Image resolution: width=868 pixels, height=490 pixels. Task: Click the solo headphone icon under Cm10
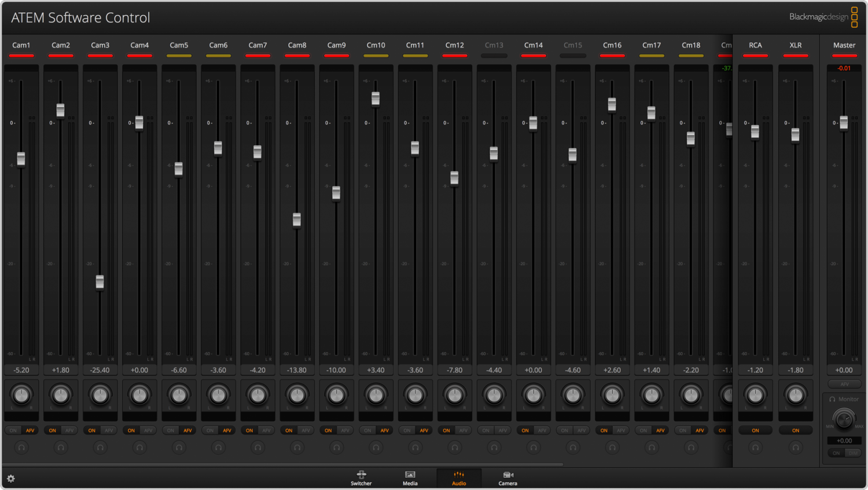376,447
